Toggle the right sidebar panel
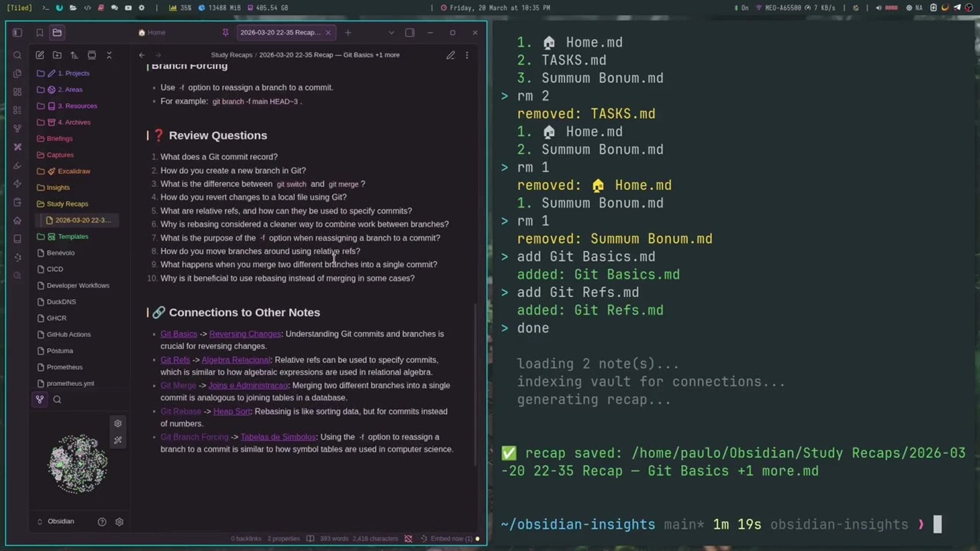The height and width of the screenshot is (551, 980). coord(410,33)
